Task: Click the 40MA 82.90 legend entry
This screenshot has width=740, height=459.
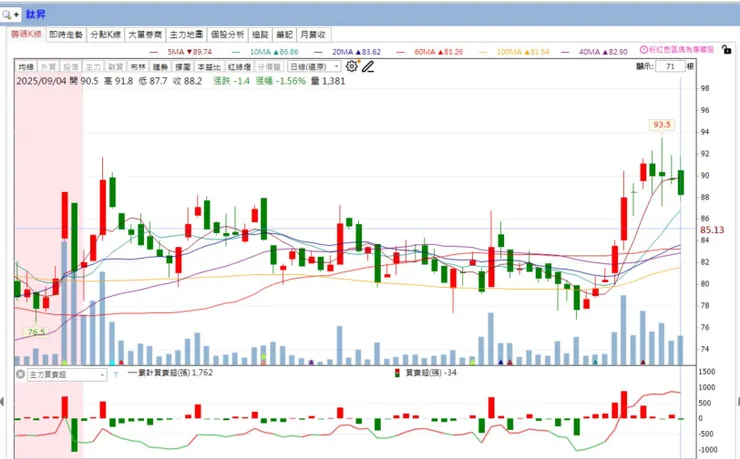Action: (595, 52)
